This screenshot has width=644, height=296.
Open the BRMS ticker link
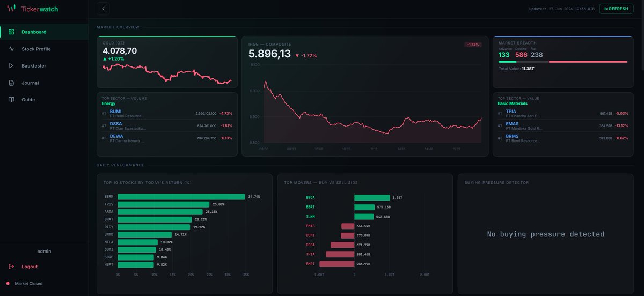pyautogui.click(x=512, y=136)
